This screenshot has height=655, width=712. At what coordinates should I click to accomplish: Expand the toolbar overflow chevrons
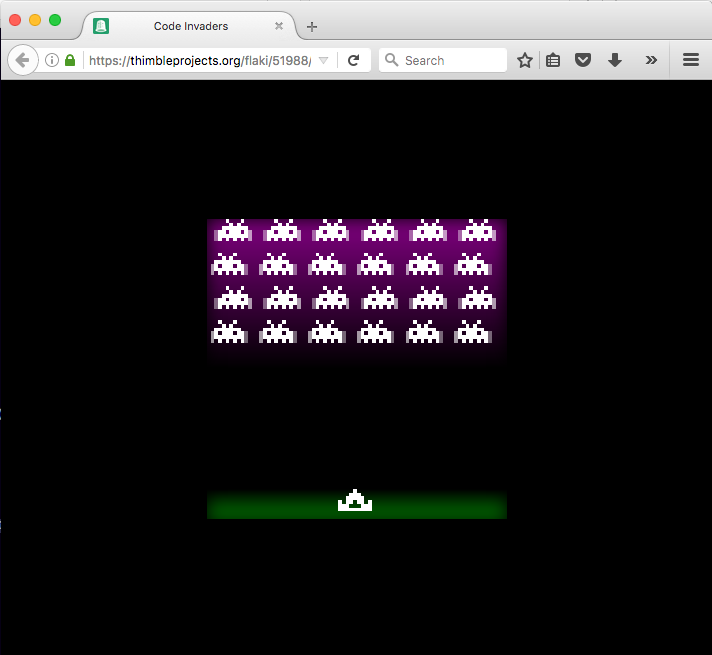(651, 60)
